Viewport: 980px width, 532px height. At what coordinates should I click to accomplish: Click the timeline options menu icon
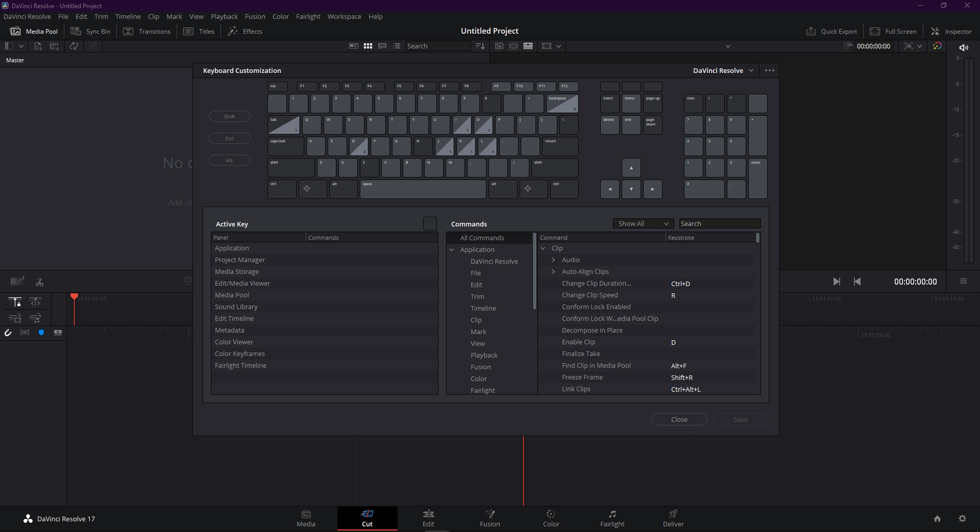click(x=963, y=281)
